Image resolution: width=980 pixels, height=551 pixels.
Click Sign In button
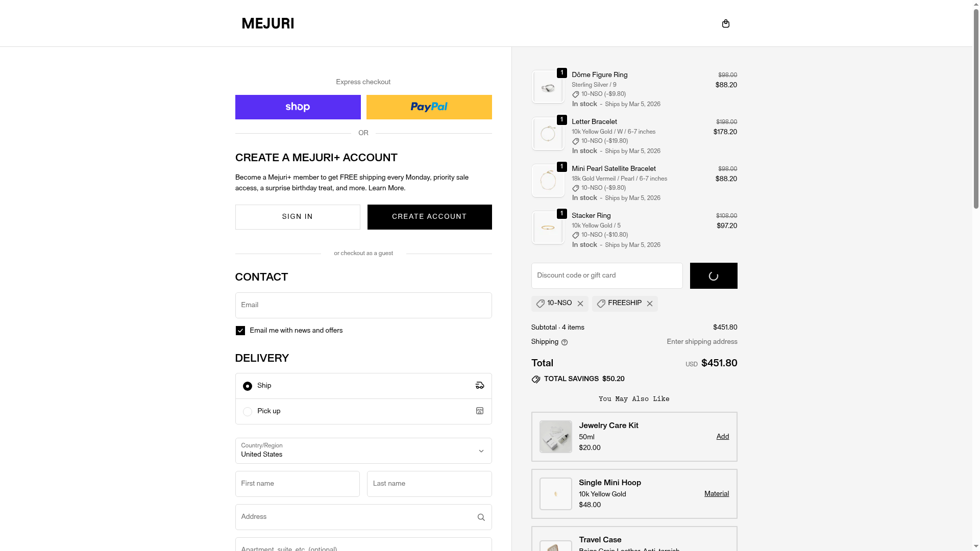298,217
